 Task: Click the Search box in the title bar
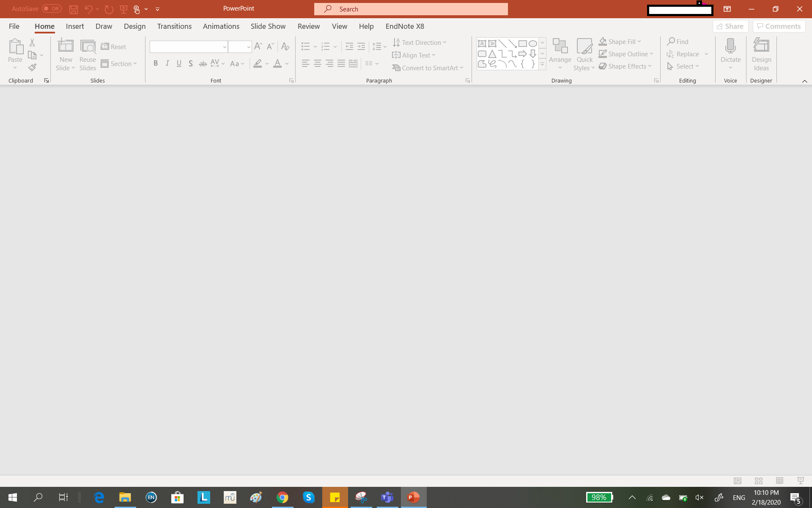point(411,9)
